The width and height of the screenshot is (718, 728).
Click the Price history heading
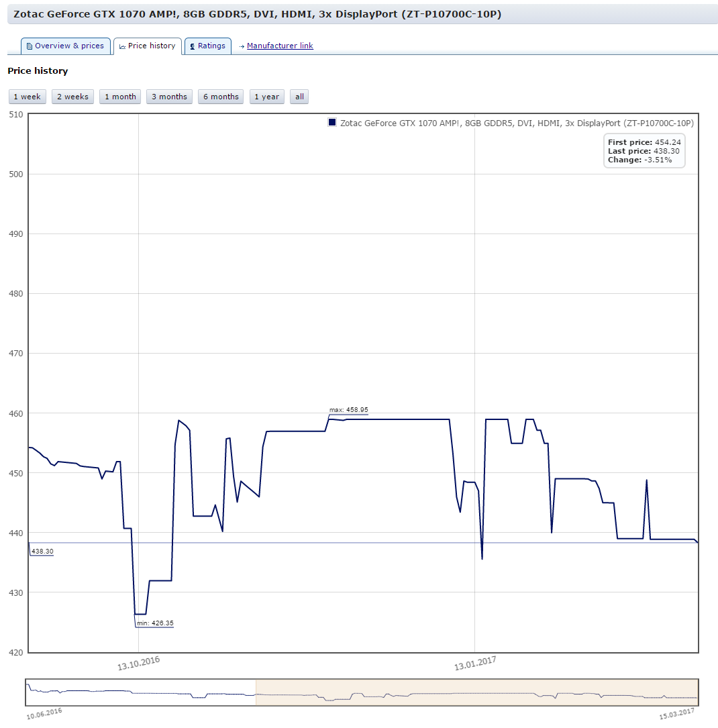tap(38, 70)
